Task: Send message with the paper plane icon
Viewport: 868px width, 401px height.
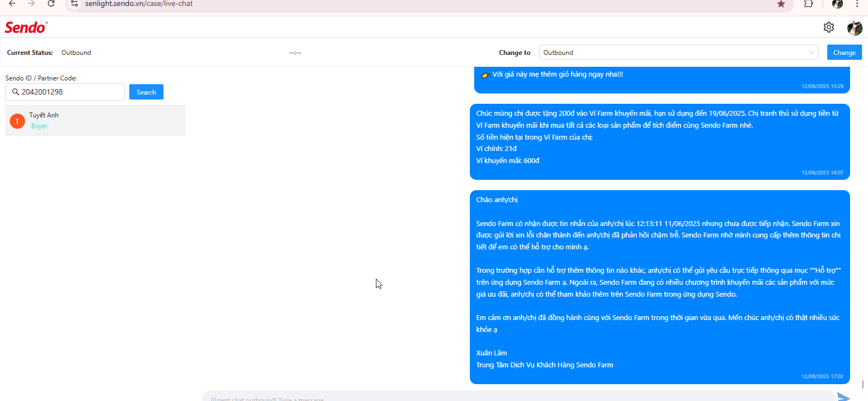Action: tap(844, 397)
